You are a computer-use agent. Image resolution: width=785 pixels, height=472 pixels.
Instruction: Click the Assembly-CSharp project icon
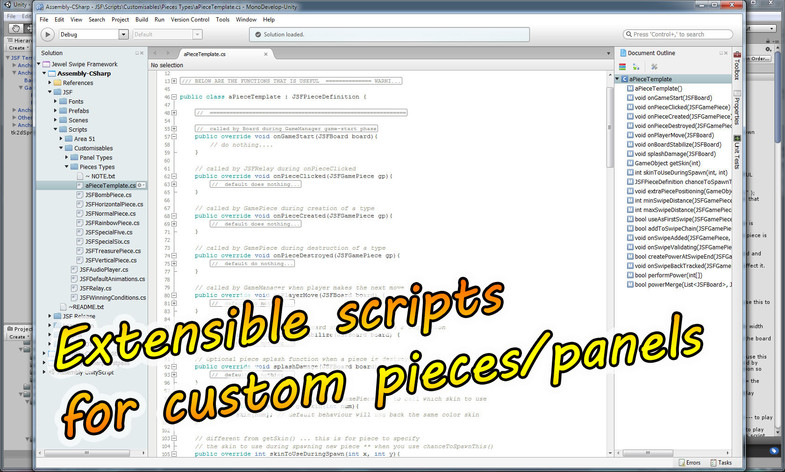click(x=52, y=74)
